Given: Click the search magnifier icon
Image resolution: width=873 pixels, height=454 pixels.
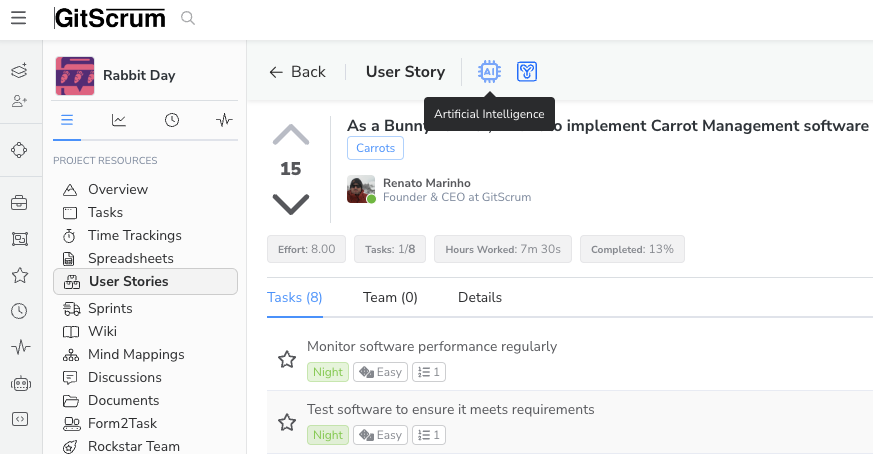Looking at the screenshot, I should coord(188,18).
